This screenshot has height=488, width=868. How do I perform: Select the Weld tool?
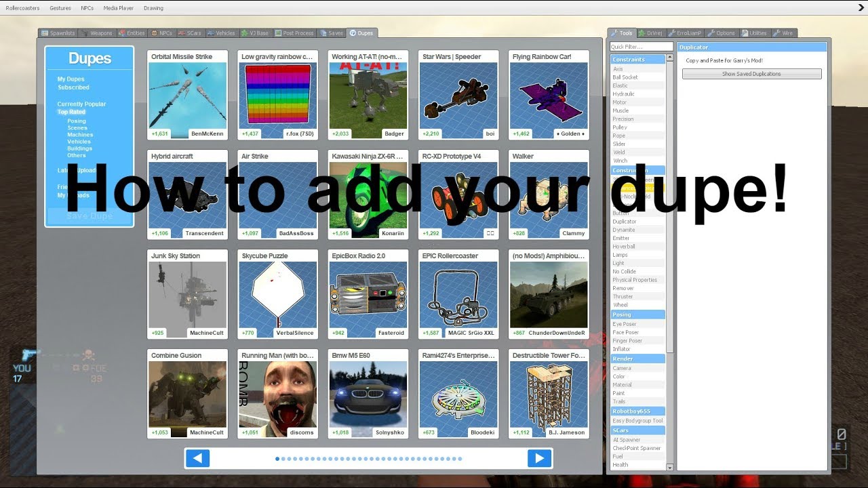click(637, 152)
